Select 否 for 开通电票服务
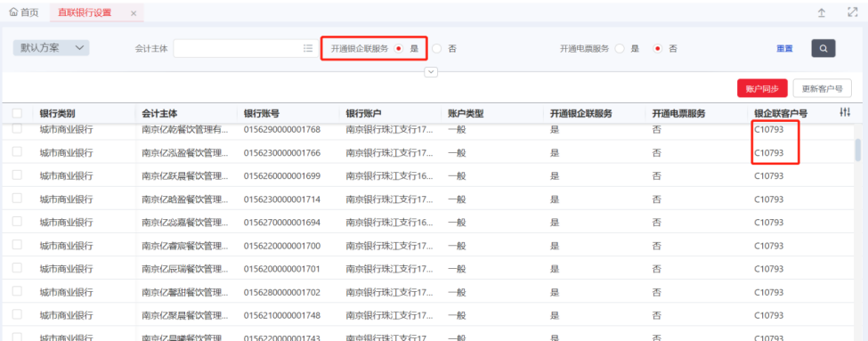The height and width of the screenshot is (341, 868). pyautogui.click(x=657, y=49)
